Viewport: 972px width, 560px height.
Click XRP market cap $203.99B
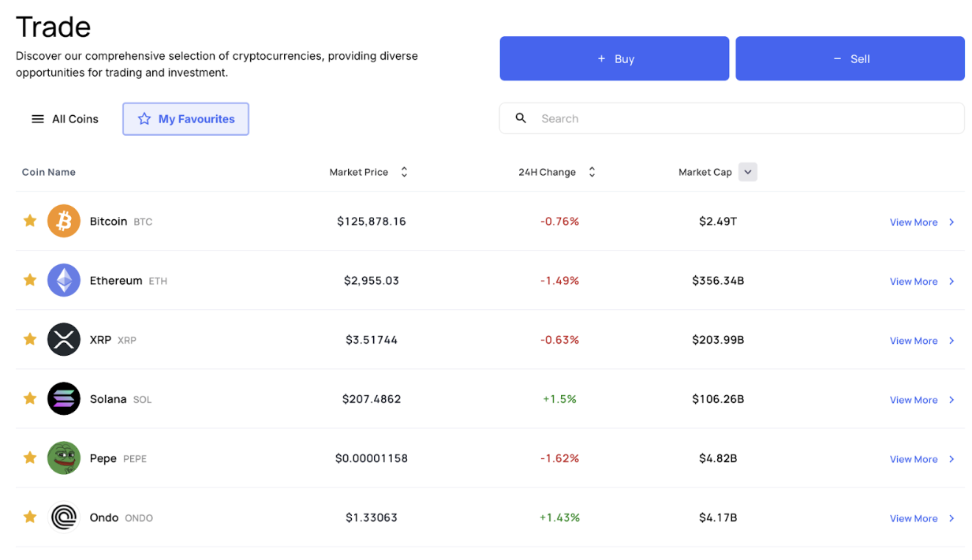[x=718, y=340]
